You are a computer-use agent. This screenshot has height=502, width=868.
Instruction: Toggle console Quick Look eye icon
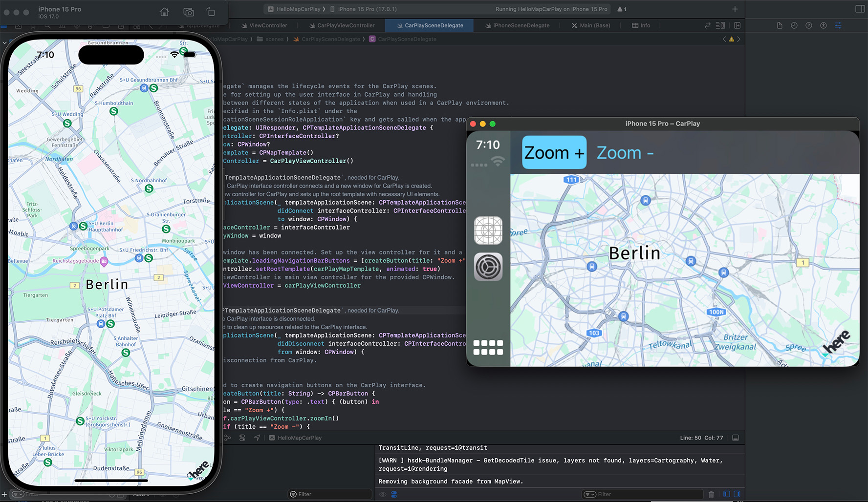(383, 494)
